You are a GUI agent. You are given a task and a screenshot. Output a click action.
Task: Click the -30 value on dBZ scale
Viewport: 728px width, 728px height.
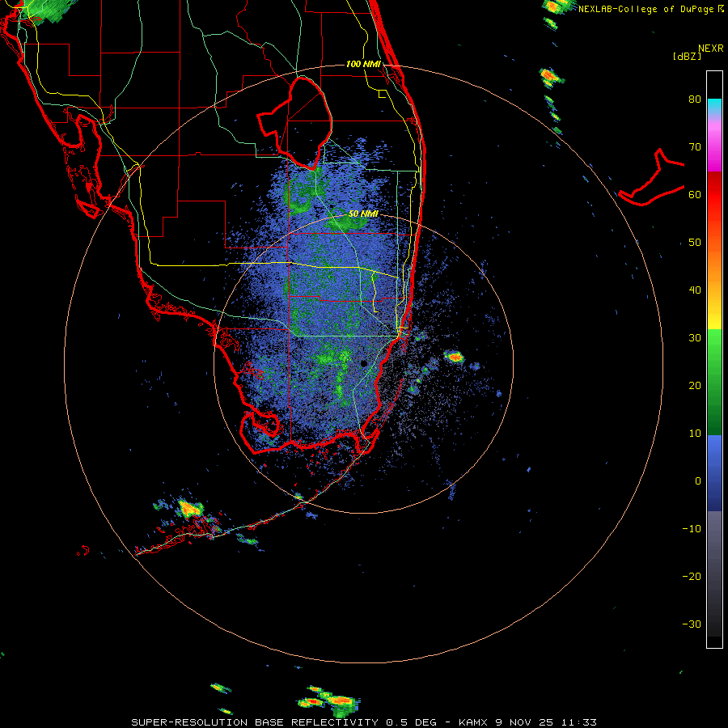click(x=692, y=624)
